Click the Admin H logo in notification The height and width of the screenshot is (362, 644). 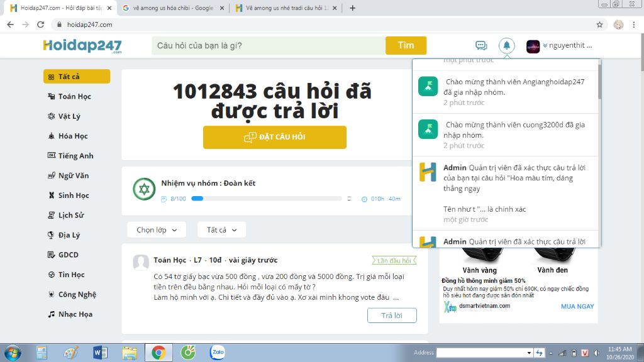click(x=428, y=172)
